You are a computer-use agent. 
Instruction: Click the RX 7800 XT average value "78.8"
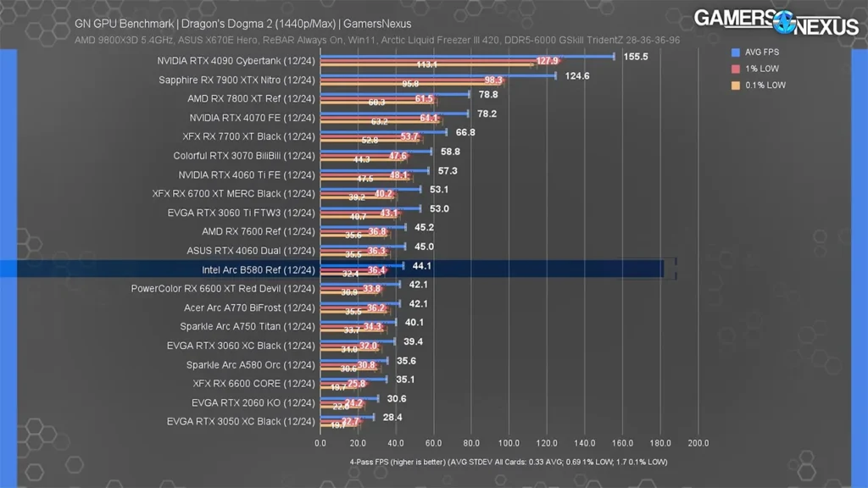488,95
